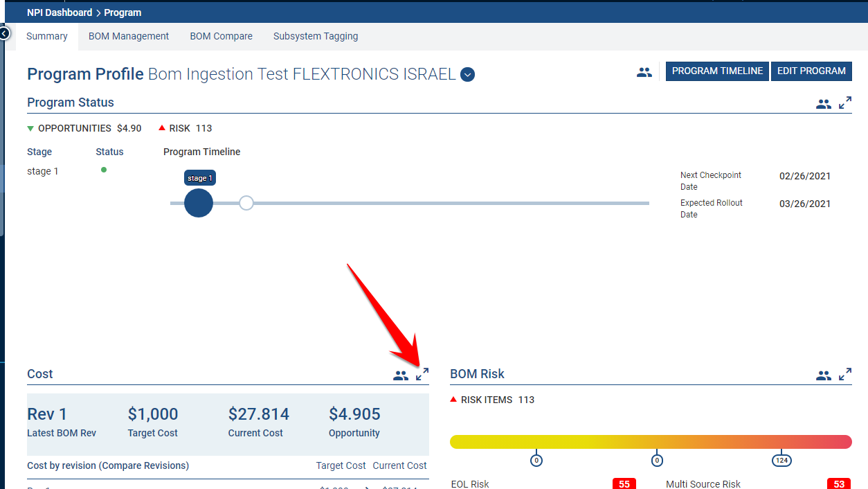Collapse the left sidebar arrow

4,33
